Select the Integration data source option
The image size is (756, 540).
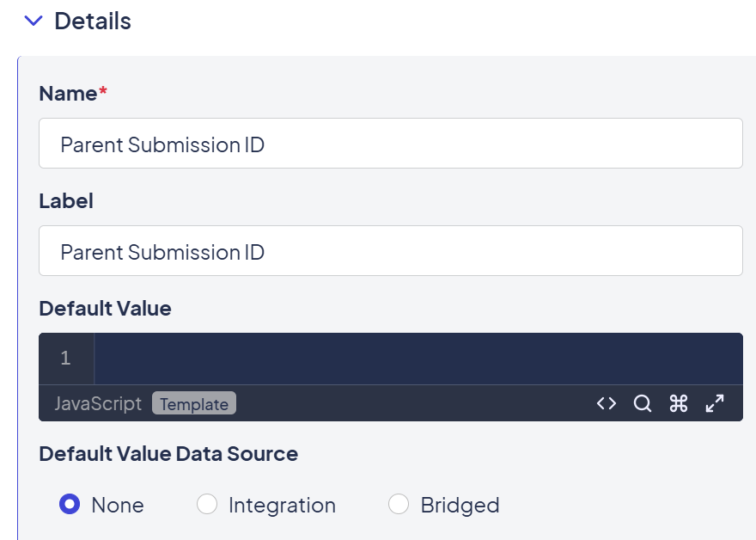tap(207, 505)
